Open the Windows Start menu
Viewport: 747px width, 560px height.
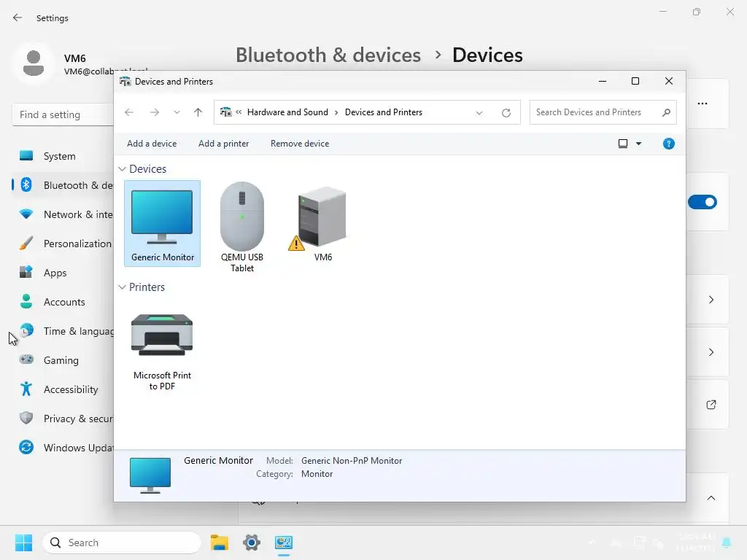(23, 542)
